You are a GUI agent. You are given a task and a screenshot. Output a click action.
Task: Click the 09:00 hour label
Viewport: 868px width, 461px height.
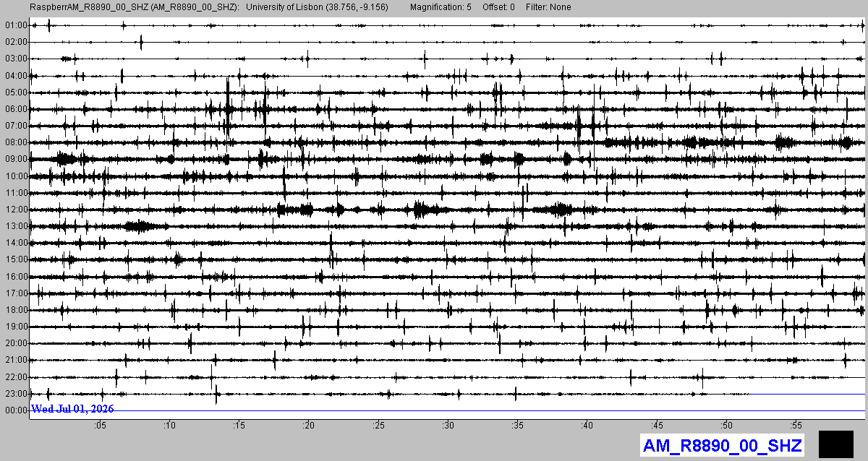pyautogui.click(x=16, y=159)
